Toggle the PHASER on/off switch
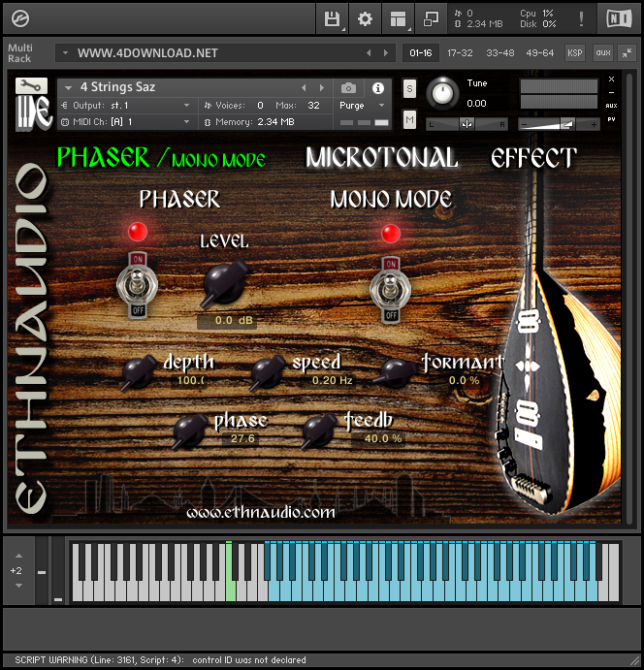644x670 pixels. pos(138,284)
